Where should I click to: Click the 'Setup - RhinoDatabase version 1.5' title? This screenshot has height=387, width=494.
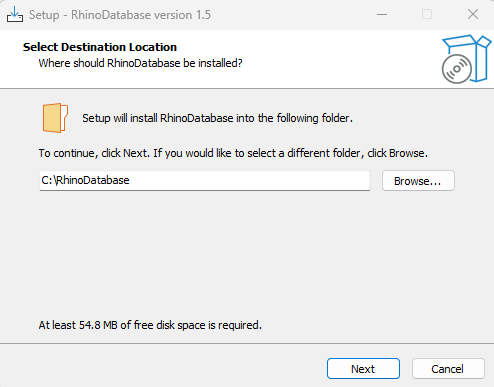pos(120,15)
